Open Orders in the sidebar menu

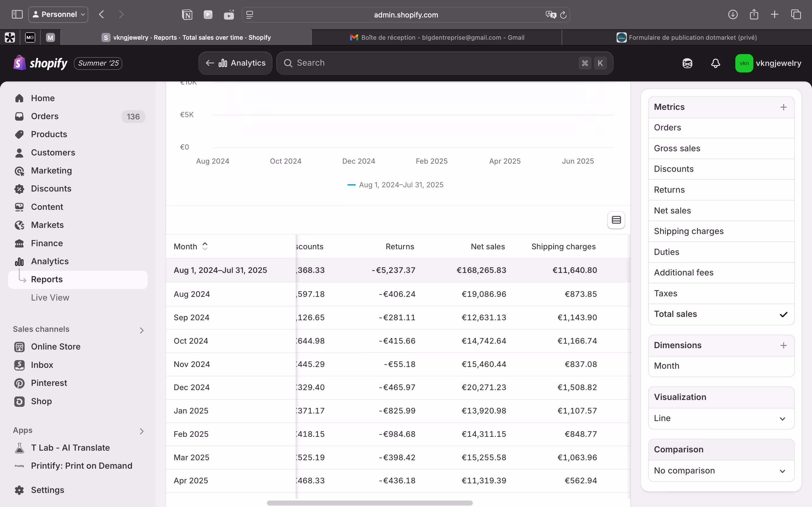[x=45, y=116]
